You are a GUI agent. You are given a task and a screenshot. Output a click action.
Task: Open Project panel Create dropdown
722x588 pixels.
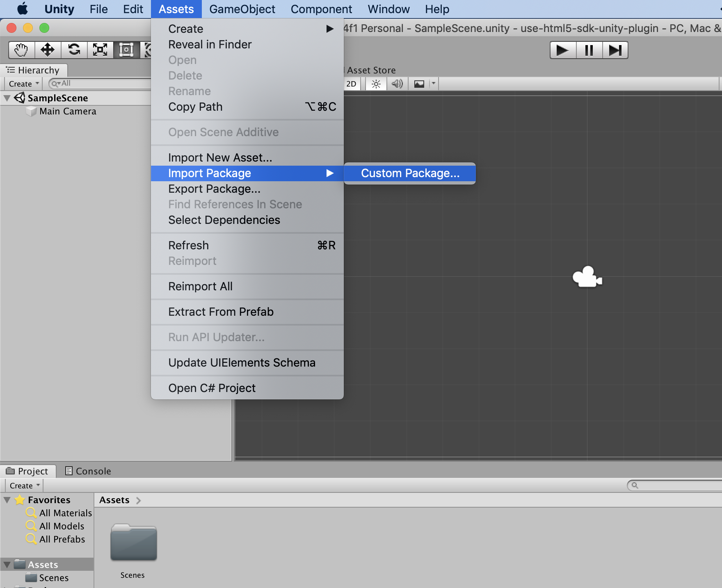[x=25, y=485]
